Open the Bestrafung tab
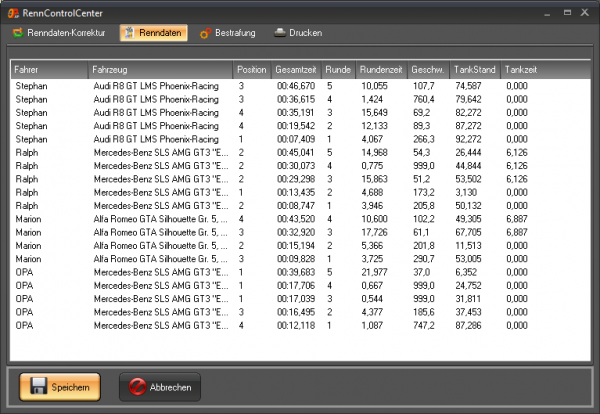Image resolution: width=600 pixels, height=414 pixels. click(227, 33)
